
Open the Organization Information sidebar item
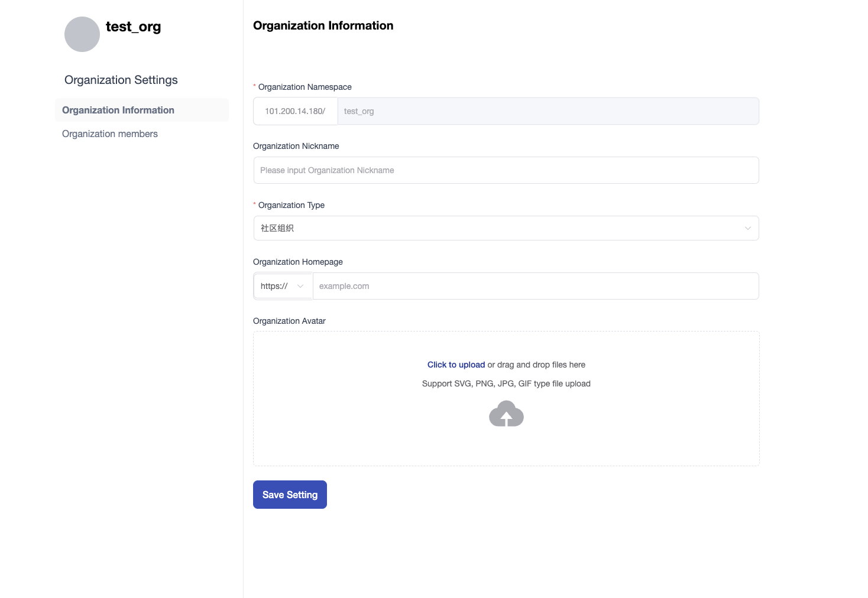[x=118, y=110]
